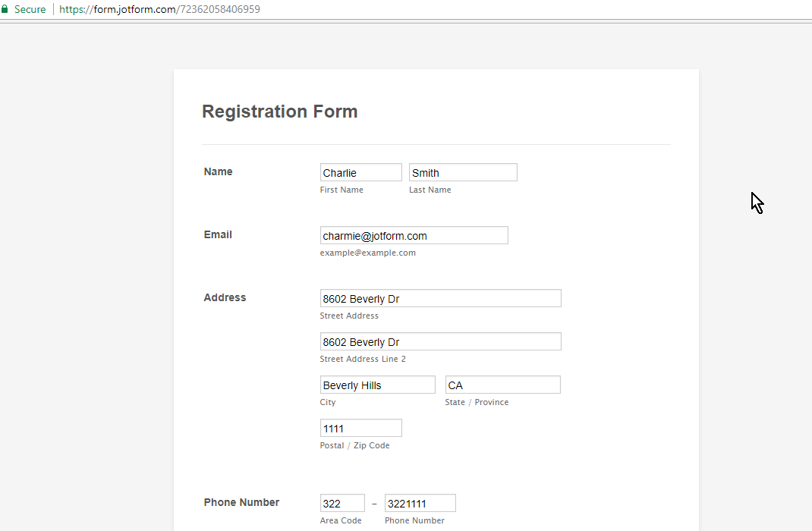
Task: Select the jotform URL in address bar
Action: [159, 10]
